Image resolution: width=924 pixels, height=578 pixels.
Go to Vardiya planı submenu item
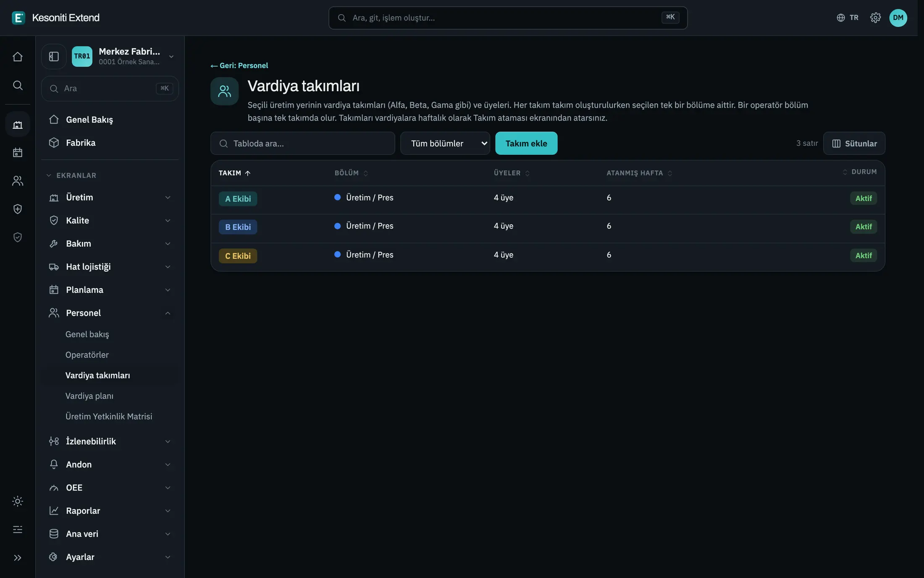[89, 396]
